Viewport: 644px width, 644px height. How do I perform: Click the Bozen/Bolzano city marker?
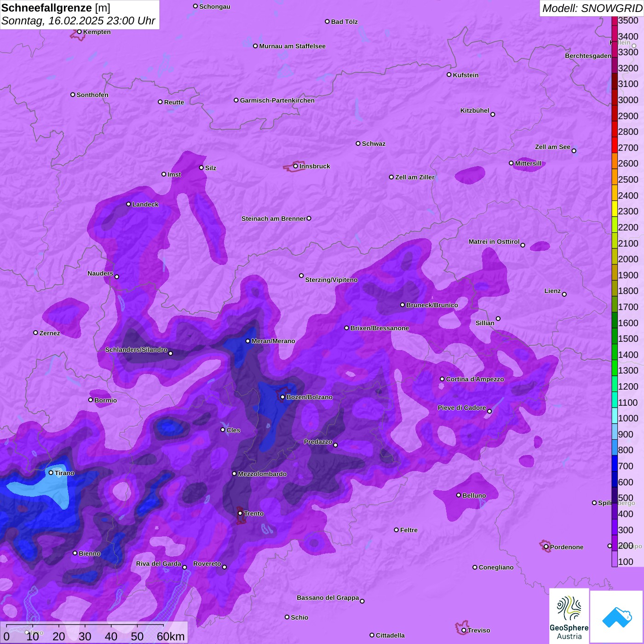283,397
